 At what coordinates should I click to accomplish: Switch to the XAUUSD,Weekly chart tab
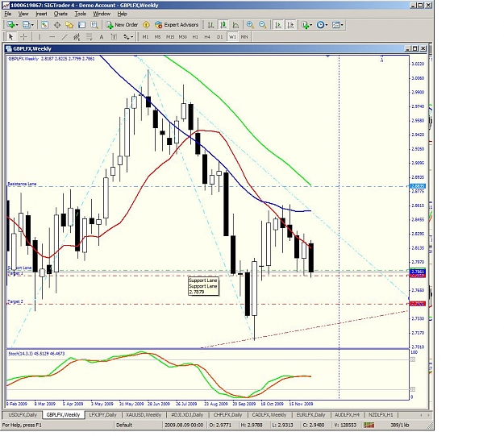click(x=144, y=415)
